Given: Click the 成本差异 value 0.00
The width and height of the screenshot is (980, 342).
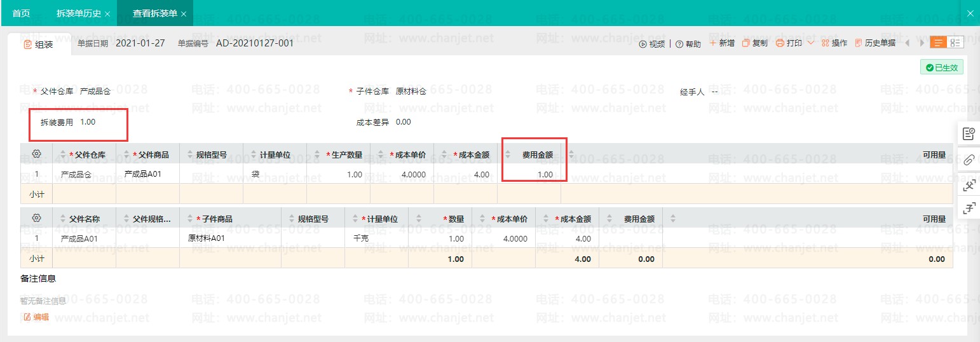Looking at the screenshot, I should [403, 121].
